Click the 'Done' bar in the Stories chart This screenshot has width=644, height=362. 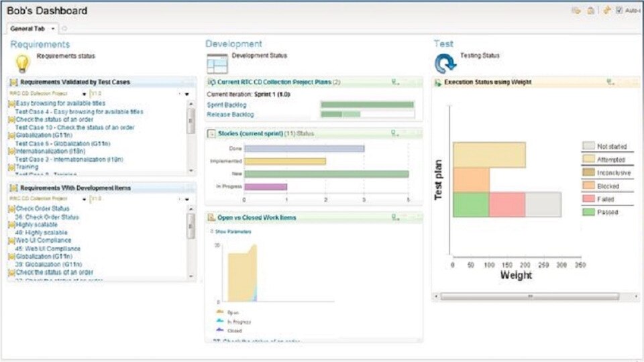[305, 149]
